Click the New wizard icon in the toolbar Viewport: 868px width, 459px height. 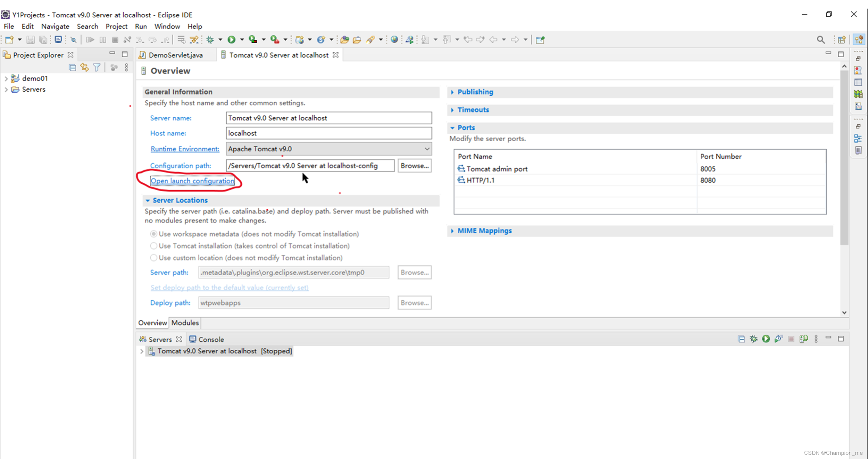click(x=9, y=40)
